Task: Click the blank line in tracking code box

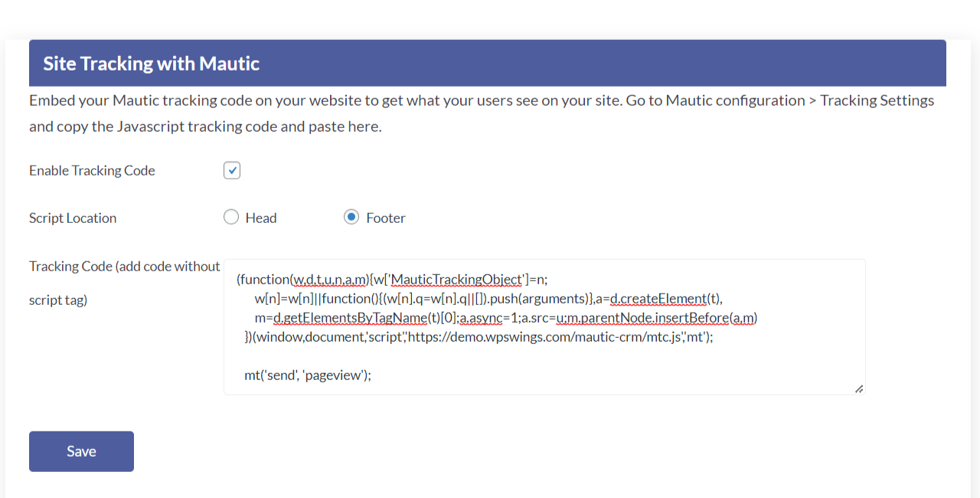Action: [x=544, y=356]
